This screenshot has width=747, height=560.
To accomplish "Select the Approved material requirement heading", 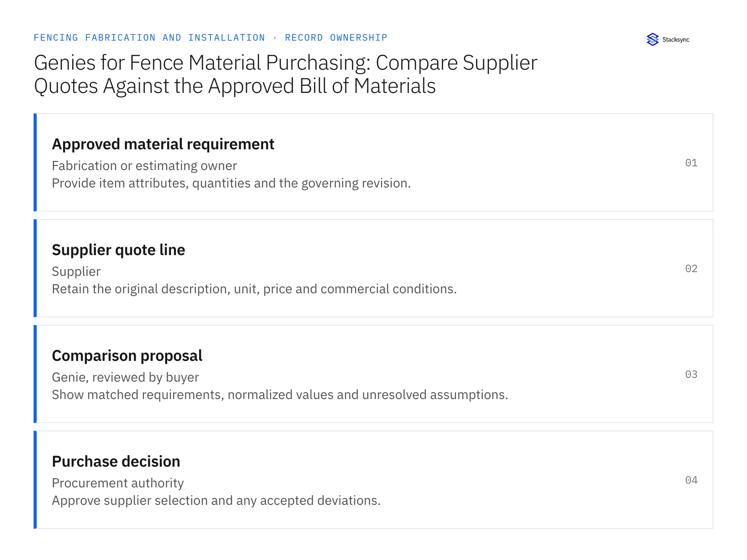I will (x=163, y=144).
